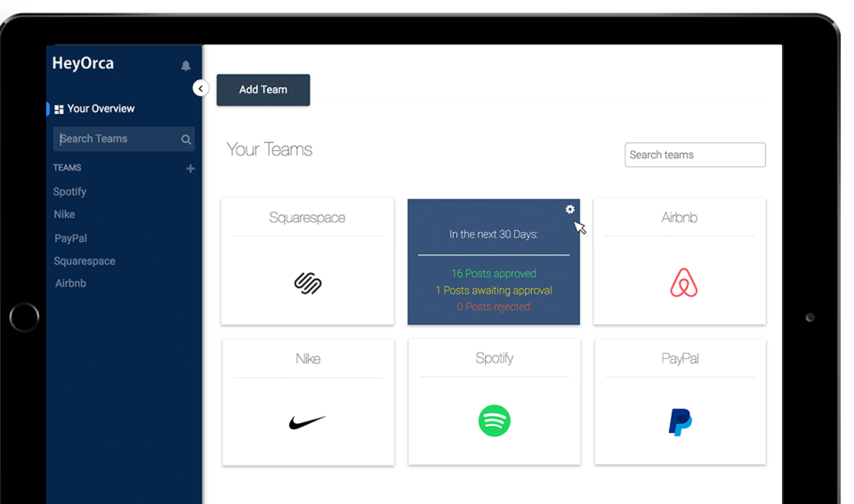Click the Spotify card title
854x504 pixels.
click(494, 358)
